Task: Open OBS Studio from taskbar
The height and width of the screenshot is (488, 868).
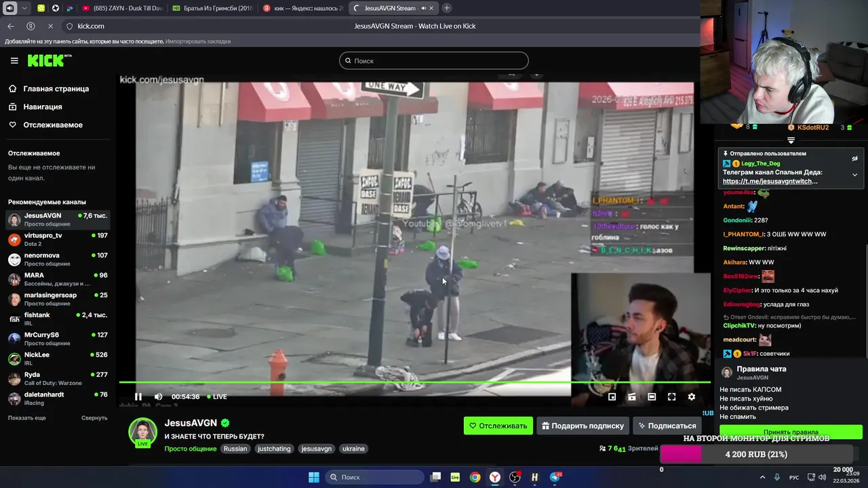Action: click(515, 477)
